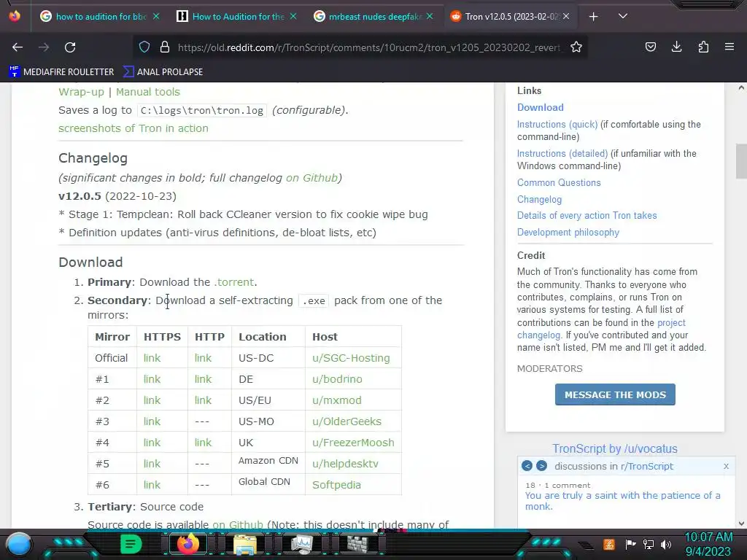Open Details of every action Tron takes

coord(587,215)
